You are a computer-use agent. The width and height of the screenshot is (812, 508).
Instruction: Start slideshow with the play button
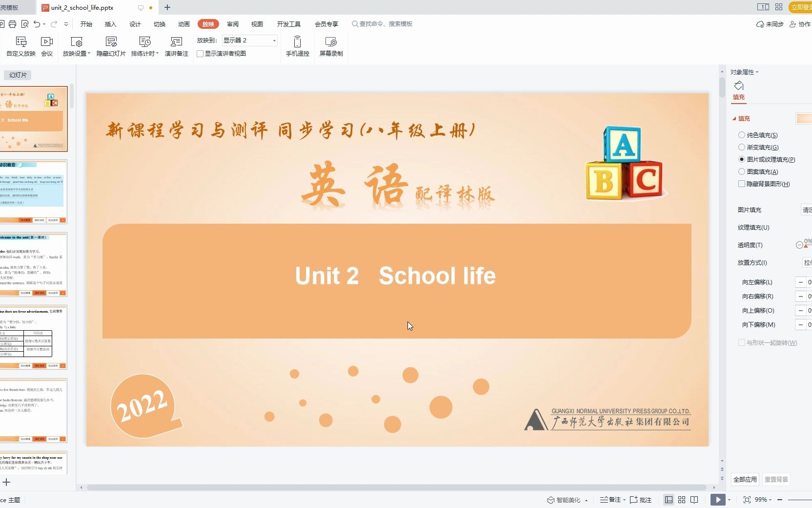click(x=718, y=500)
